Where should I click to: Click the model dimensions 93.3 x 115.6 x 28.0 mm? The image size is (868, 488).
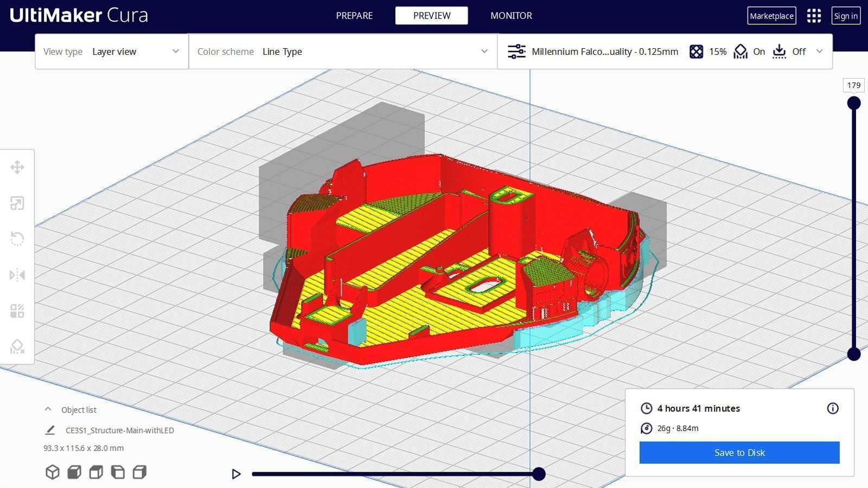click(x=84, y=448)
